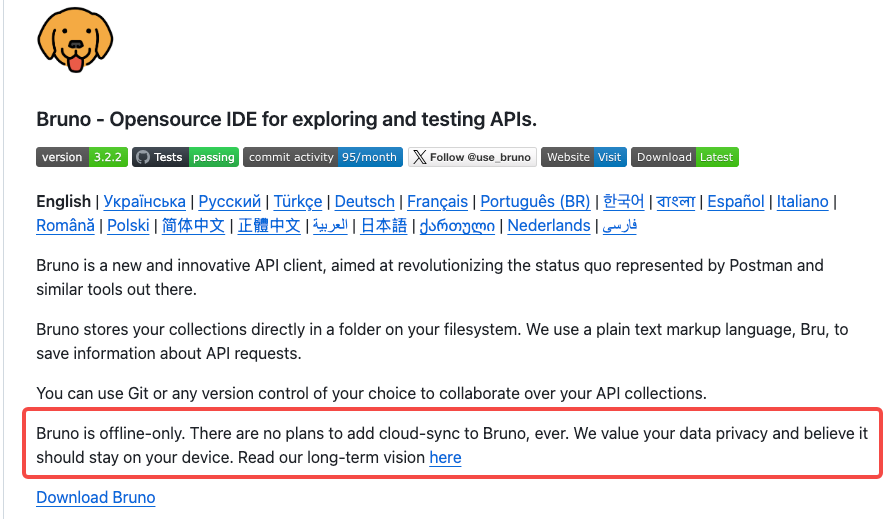The width and height of the screenshot is (885, 519).
Task: Follow the long-term vision 'here' link
Action: (x=445, y=458)
